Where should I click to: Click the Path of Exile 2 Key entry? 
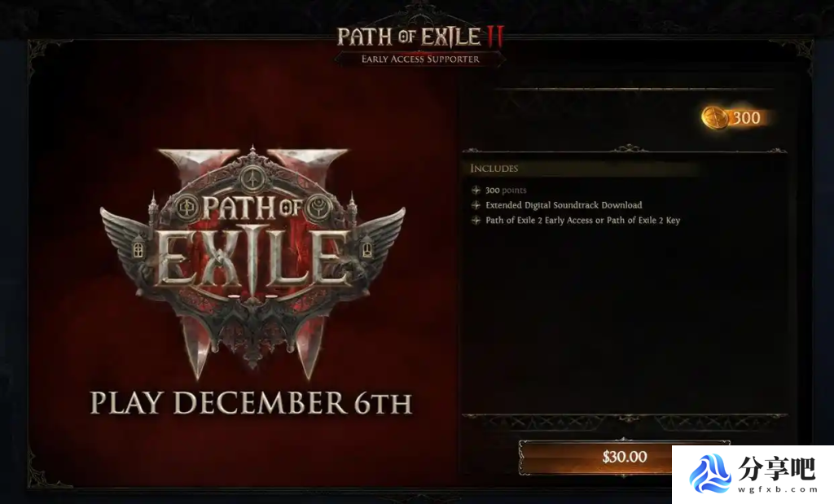pos(582,220)
